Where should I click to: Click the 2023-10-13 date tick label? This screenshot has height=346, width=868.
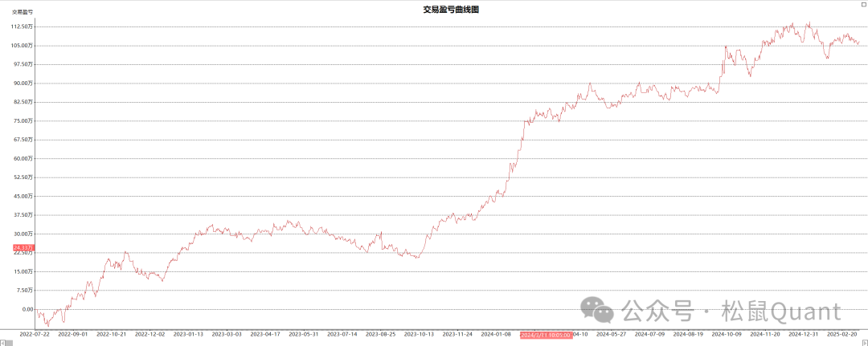[x=418, y=334]
